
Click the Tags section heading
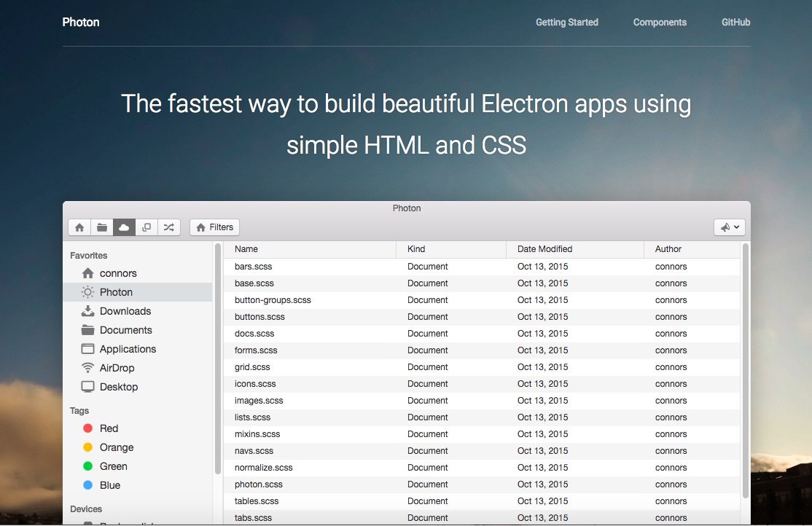click(x=79, y=411)
